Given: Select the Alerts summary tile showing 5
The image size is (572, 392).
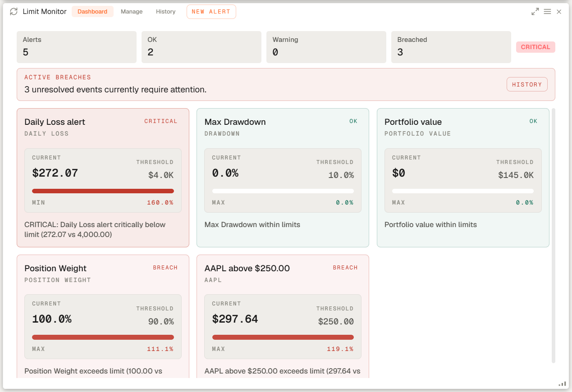Looking at the screenshot, I should 77,47.
